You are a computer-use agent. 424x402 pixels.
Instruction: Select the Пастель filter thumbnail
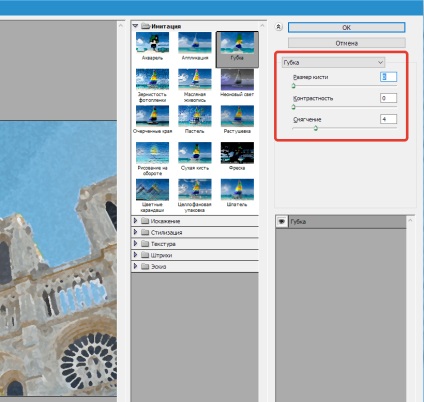195,116
